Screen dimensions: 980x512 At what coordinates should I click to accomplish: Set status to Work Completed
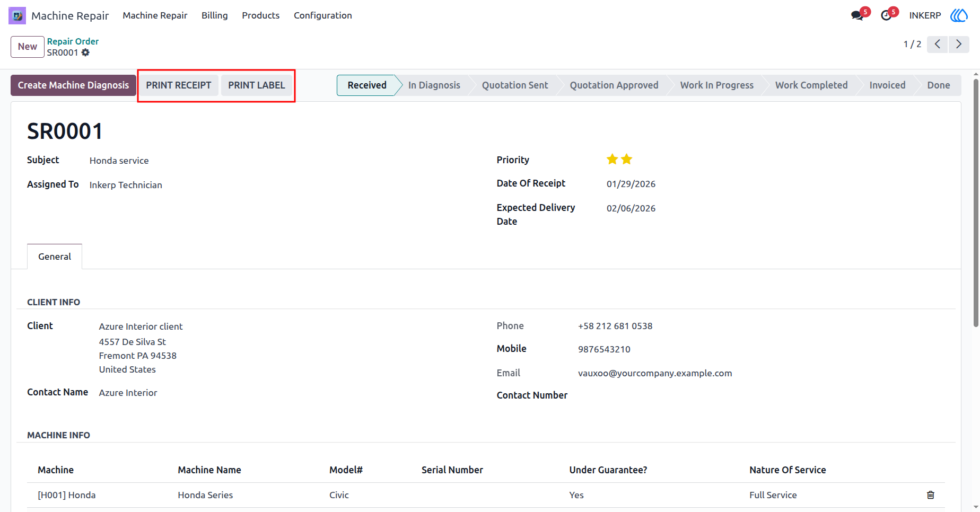point(811,85)
